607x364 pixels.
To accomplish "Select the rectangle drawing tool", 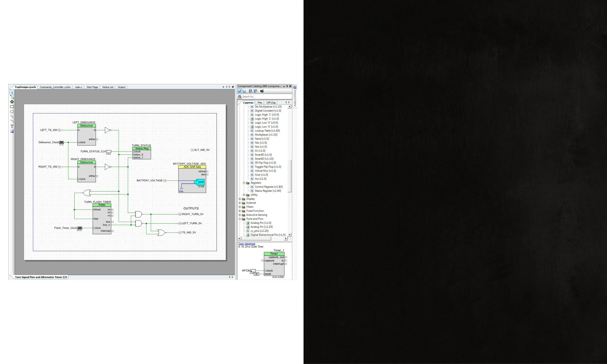I will pos(12,107).
